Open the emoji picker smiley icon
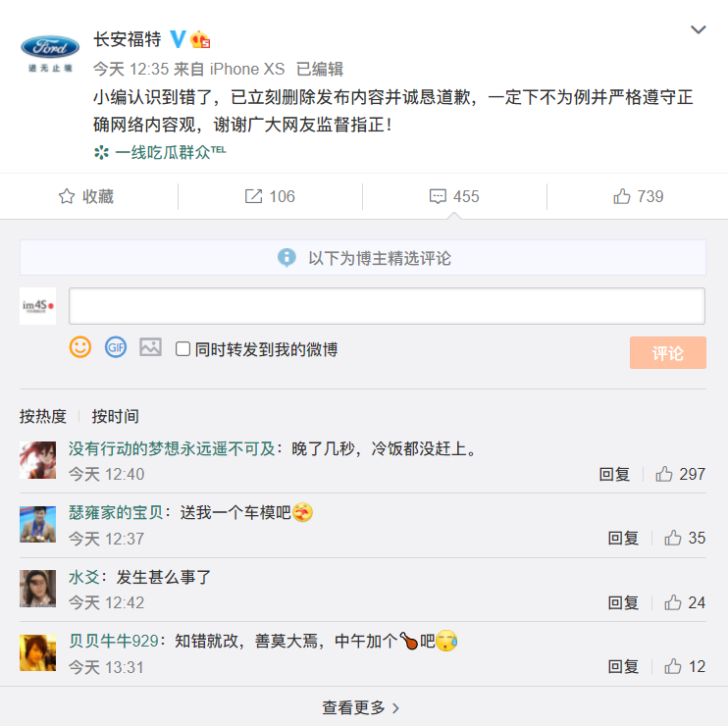Screen dimensions: 728x726 80,347
